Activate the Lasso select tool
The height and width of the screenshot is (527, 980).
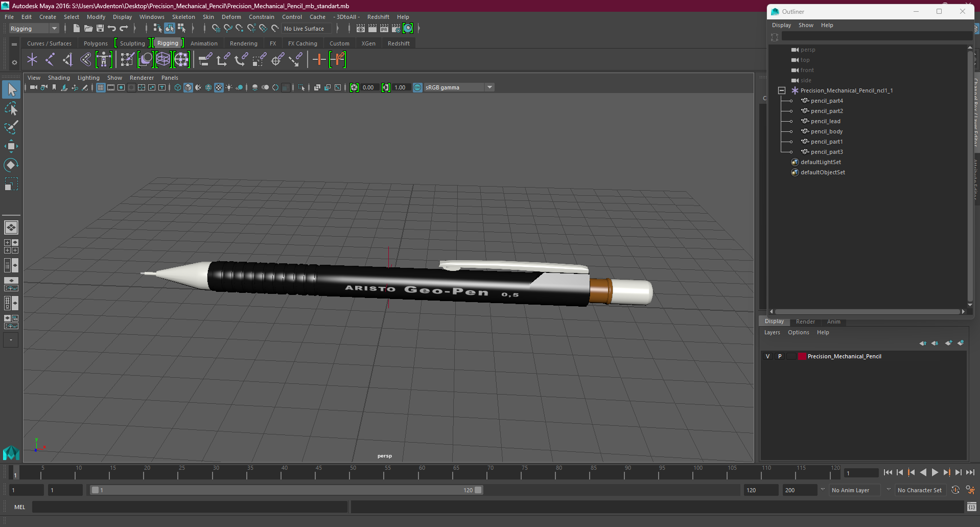[11, 108]
